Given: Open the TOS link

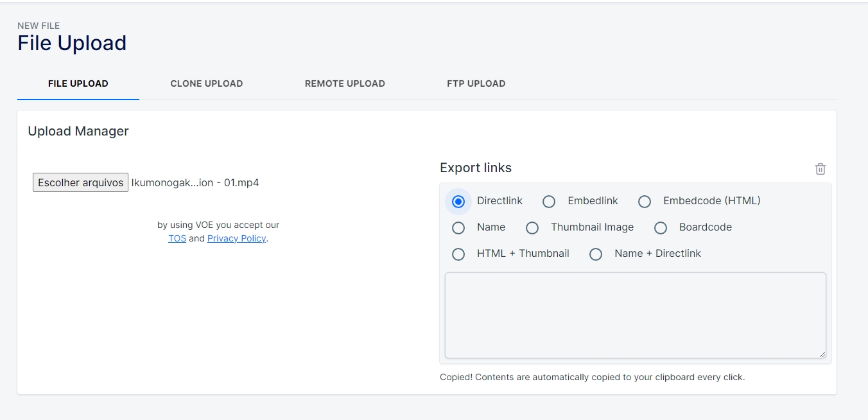Looking at the screenshot, I should pos(177,238).
